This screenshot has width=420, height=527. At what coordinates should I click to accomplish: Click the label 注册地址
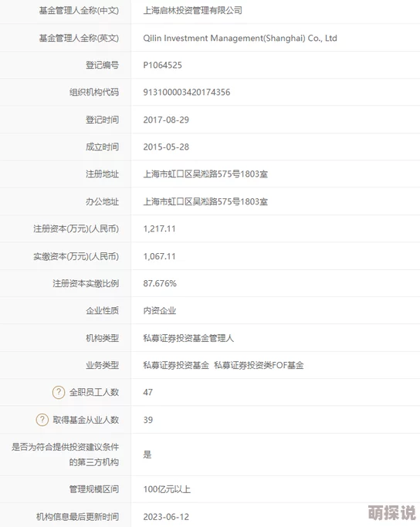point(102,174)
